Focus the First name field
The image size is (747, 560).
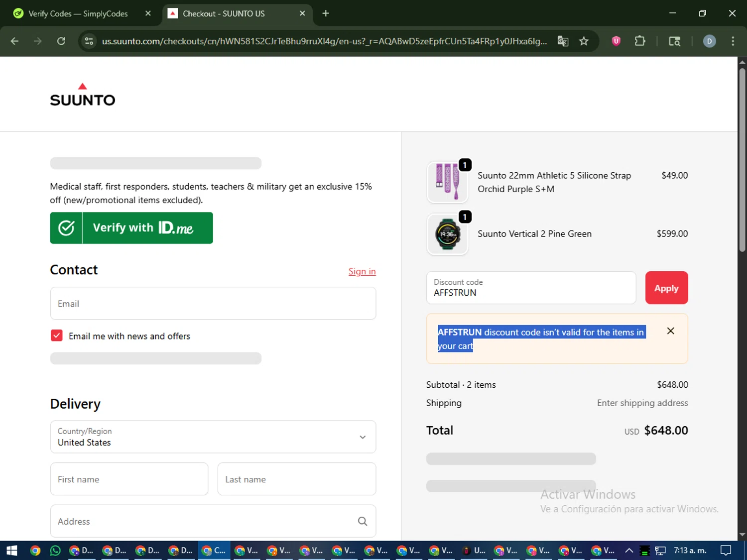(x=129, y=479)
